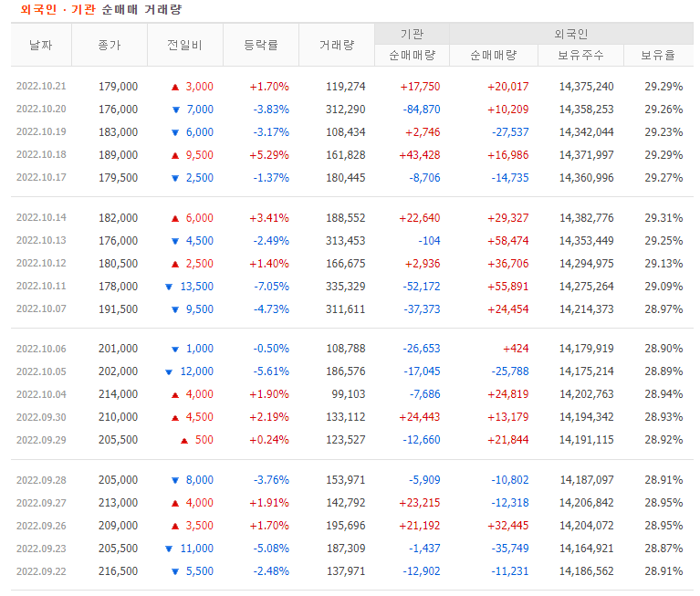Select the date 2022.10.11
Image resolution: width=700 pixels, height=596 pixels.
(x=41, y=286)
